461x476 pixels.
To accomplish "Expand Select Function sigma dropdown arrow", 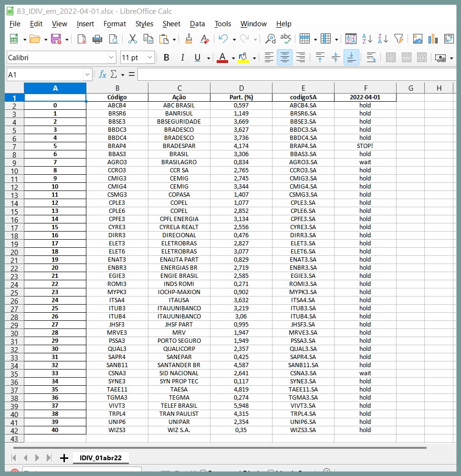I will [123, 74].
